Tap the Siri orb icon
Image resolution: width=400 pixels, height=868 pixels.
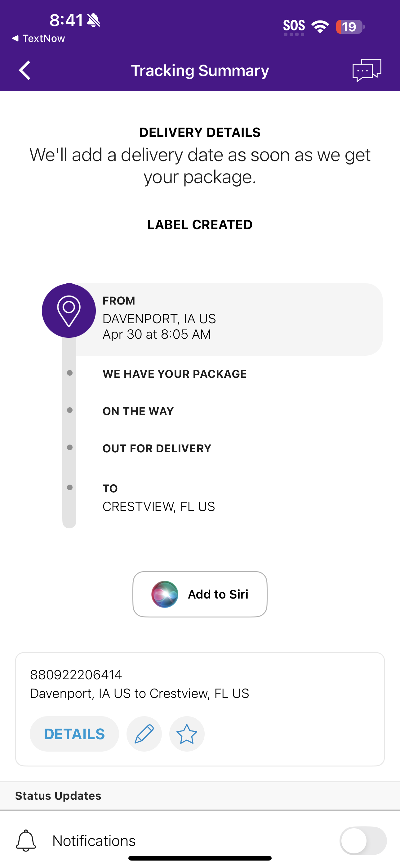pyautogui.click(x=165, y=594)
